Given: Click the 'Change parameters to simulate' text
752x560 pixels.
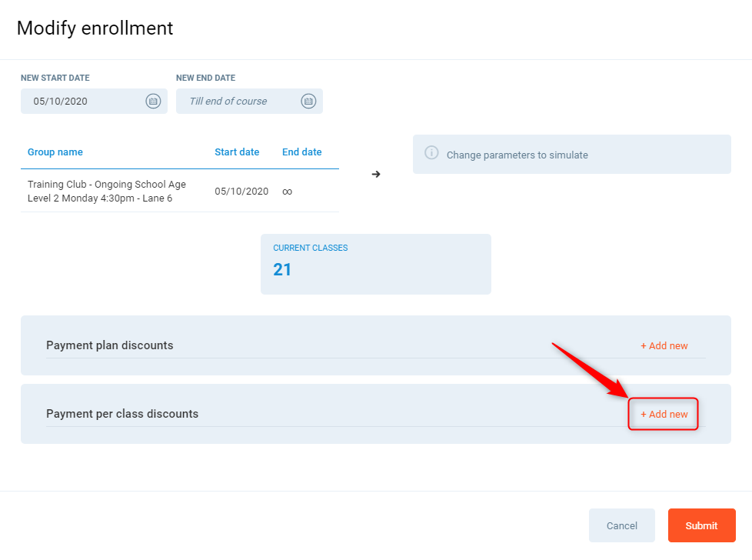Looking at the screenshot, I should pyautogui.click(x=517, y=155).
